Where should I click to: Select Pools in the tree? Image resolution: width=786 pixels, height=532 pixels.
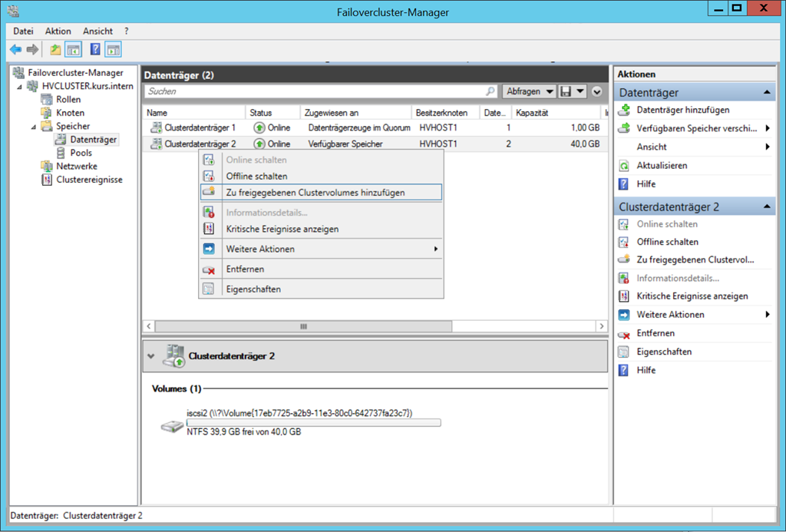(81, 153)
